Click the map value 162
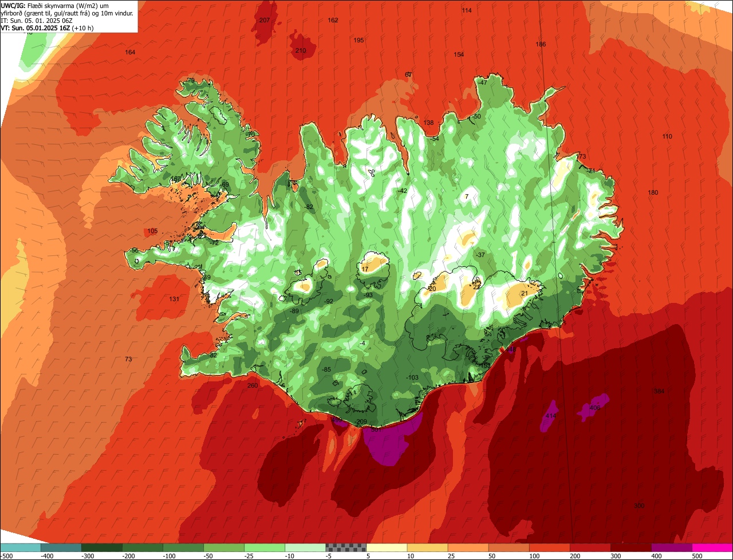733x560 pixels. tap(333, 20)
